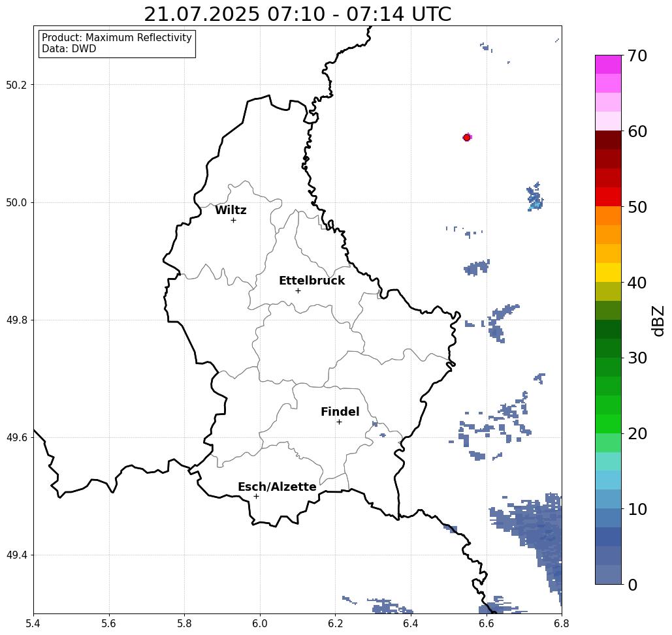
Task: Click the plot title with date and time
Action: 297,14
